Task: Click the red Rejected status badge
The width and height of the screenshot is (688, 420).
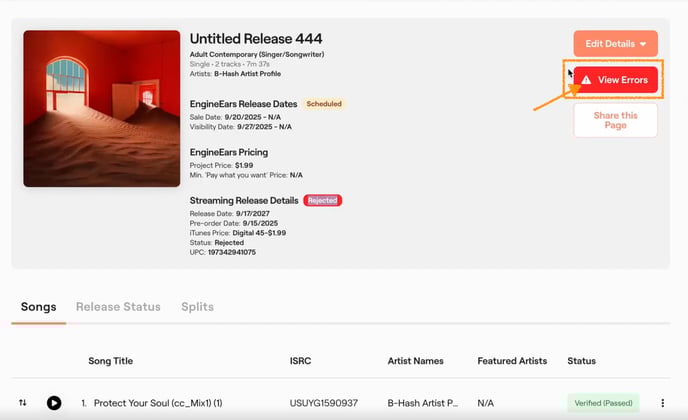Action: (322, 201)
